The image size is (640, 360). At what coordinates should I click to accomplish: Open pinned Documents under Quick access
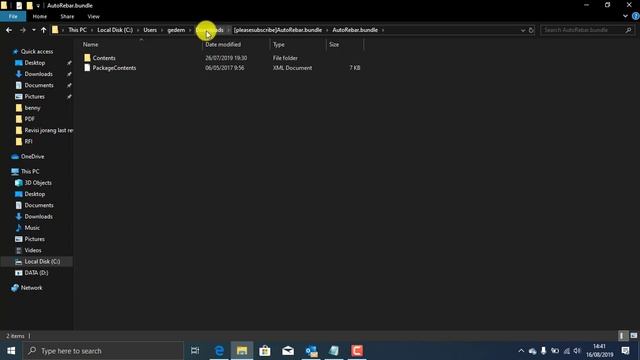[39, 85]
